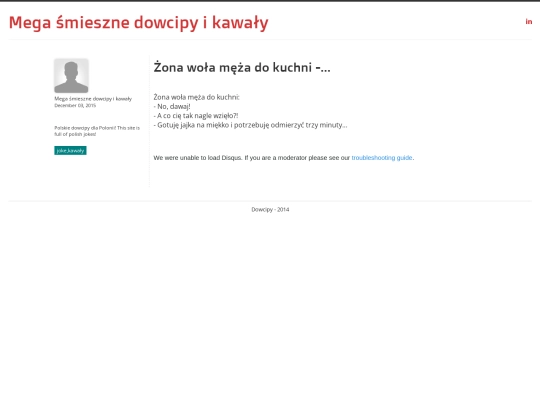Viewport: 540px width, 405px height.
Task: Follow the troubleshooting guide link
Action: (382, 158)
